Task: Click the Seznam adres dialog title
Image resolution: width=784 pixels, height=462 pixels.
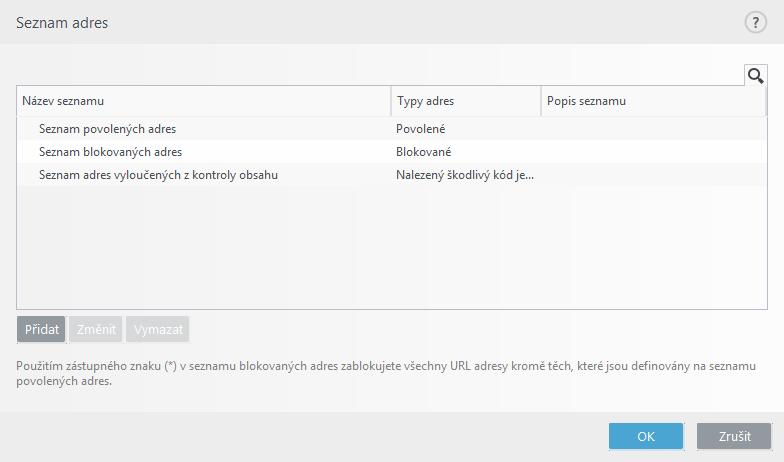Action: coord(62,23)
